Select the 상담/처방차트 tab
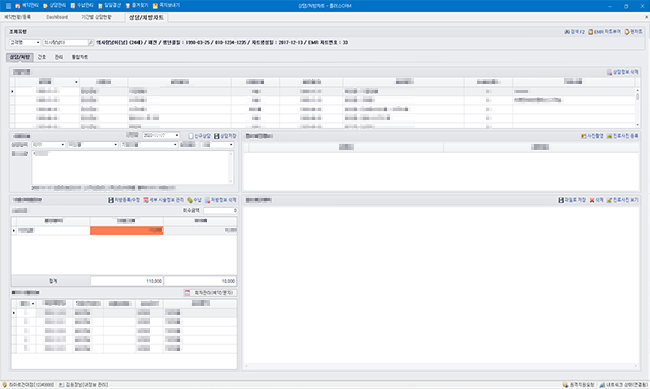The height and width of the screenshot is (389, 650). 146,17
